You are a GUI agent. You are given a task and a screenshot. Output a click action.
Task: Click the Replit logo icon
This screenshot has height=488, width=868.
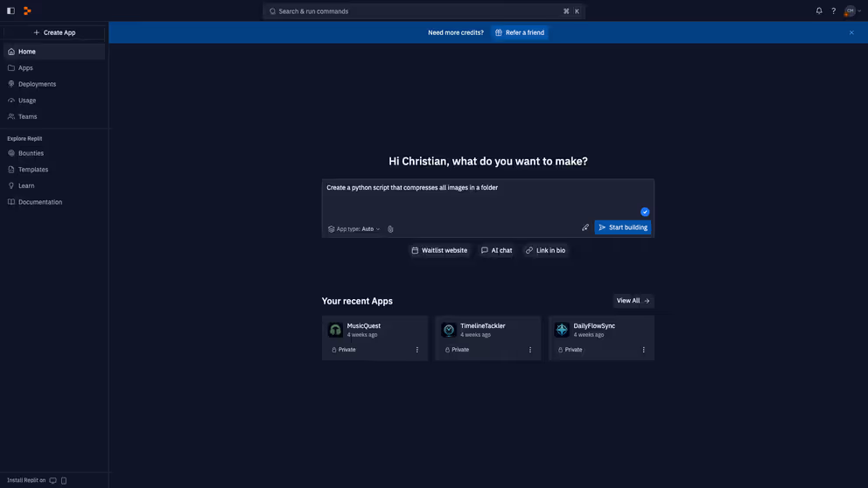[x=27, y=11]
